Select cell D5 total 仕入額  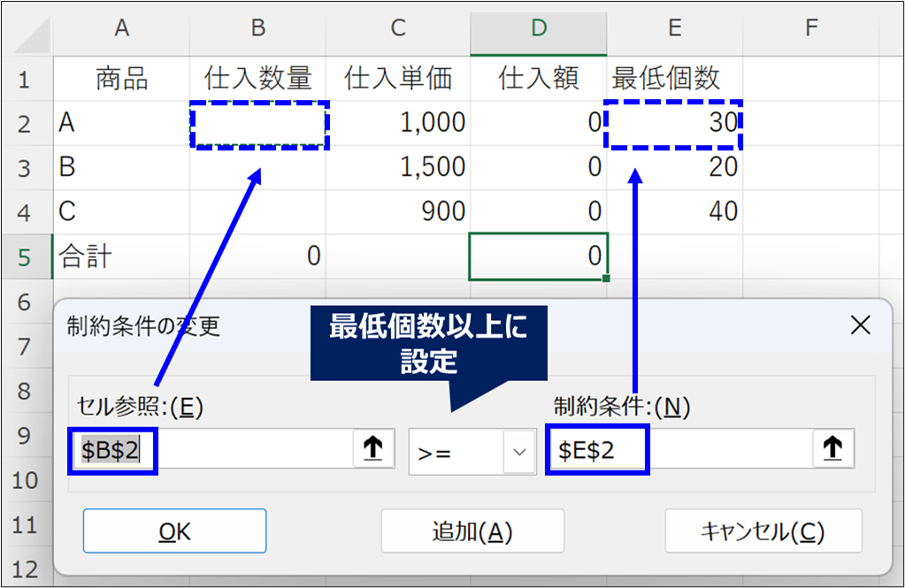538,257
